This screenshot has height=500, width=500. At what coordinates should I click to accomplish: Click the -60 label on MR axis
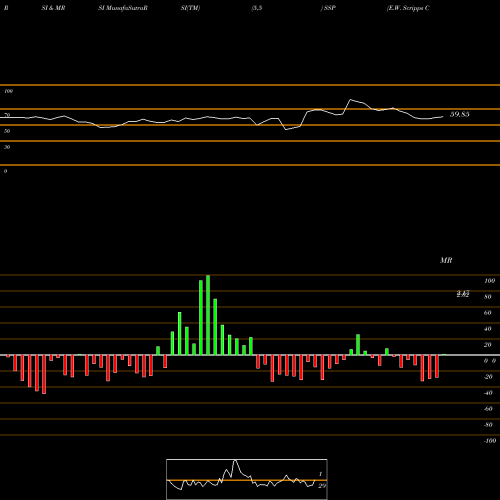pyautogui.click(x=488, y=409)
